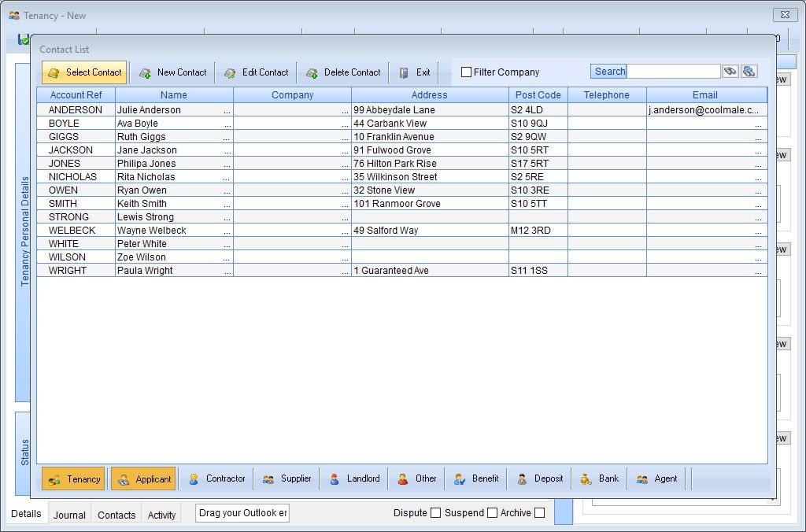Open the Benefit contacts list

click(x=476, y=478)
